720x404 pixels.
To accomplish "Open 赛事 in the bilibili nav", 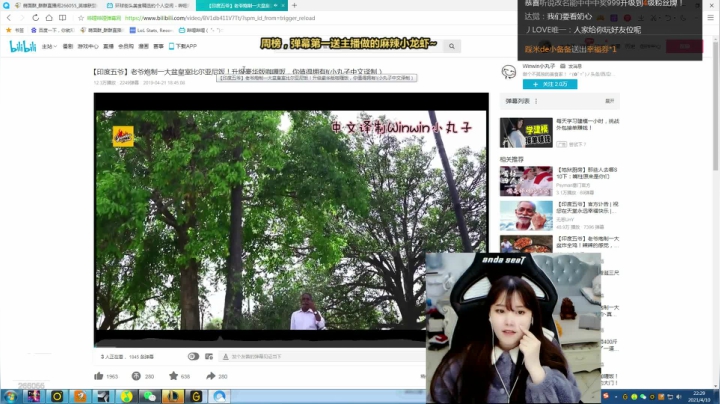I will (158, 46).
